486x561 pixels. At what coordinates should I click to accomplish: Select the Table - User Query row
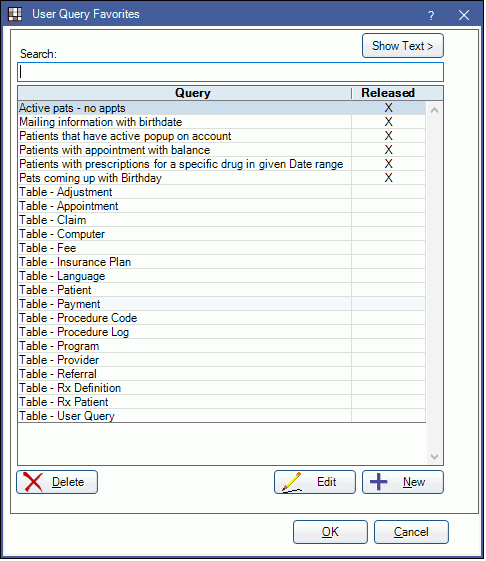point(222,416)
